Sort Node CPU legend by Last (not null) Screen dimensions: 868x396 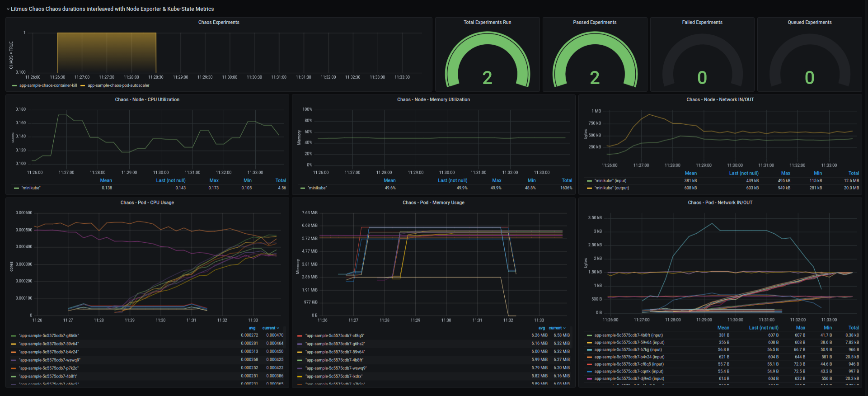point(171,180)
